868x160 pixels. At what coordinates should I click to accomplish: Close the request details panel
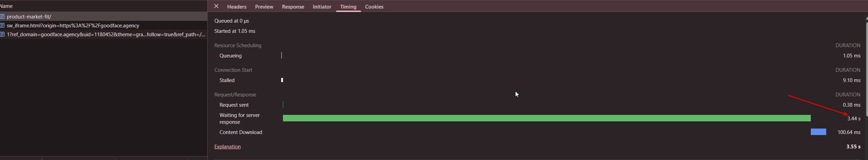(216, 6)
